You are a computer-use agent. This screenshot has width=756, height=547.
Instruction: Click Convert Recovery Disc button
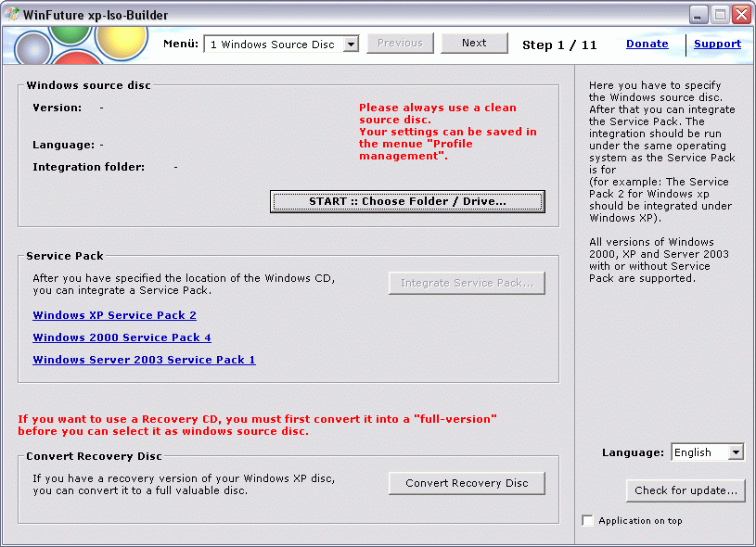[x=467, y=483]
